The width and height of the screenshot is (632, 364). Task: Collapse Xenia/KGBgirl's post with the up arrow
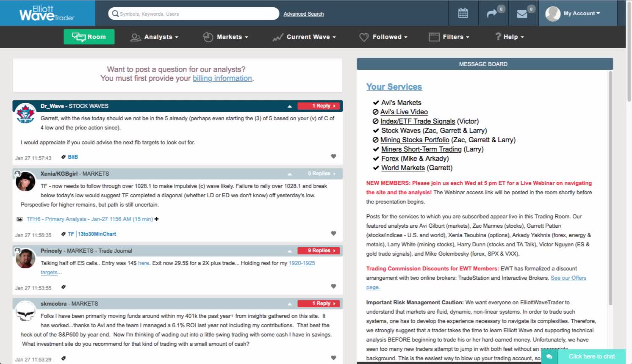[290, 174]
